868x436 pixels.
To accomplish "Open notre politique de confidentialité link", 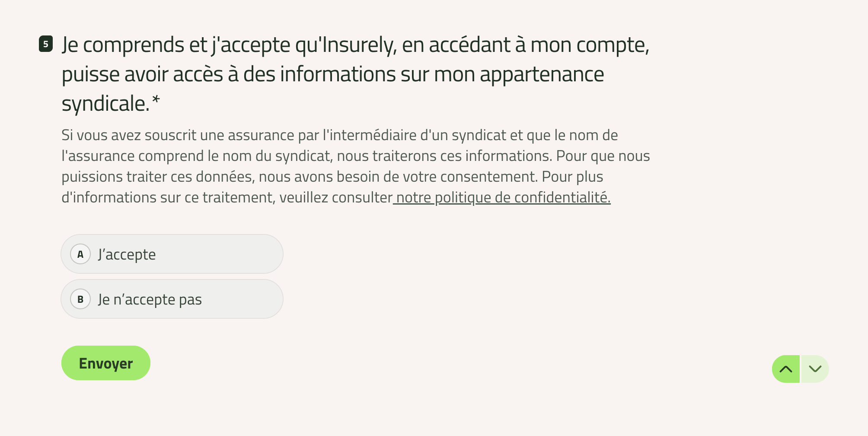I will (502, 198).
